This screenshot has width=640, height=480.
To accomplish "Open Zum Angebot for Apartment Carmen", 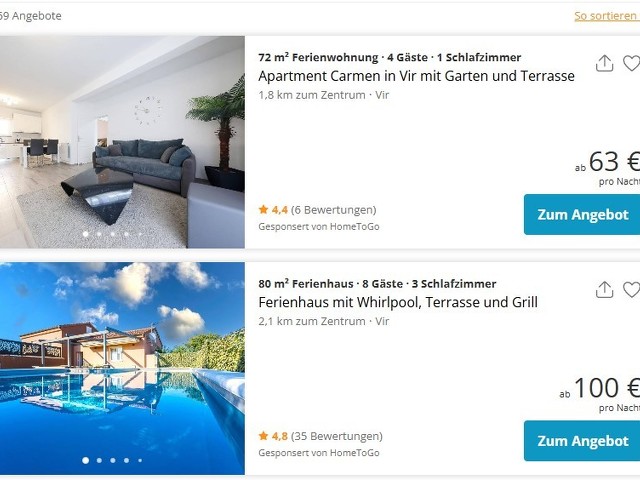I will (582, 215).
